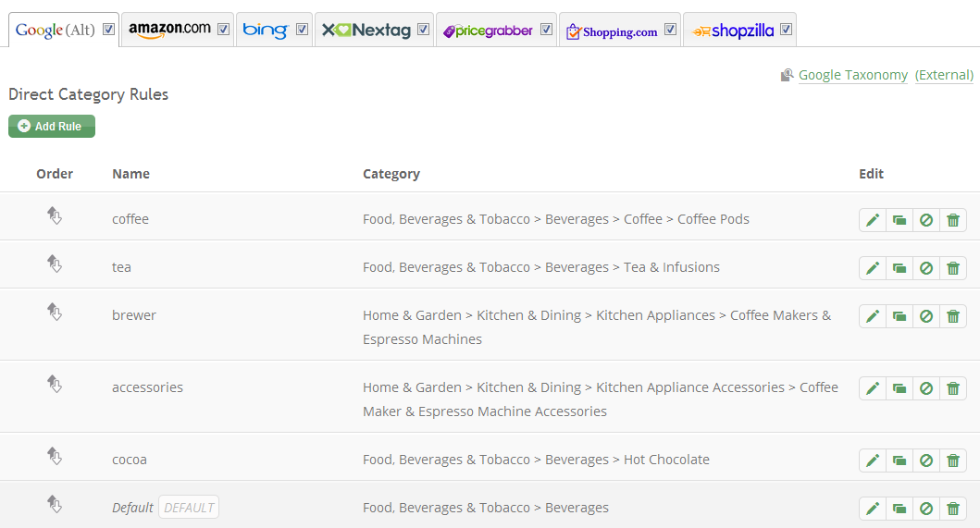Viewport: 980px width, 528px height.
Task: Delete the brewer rule using trash icon
Action: point(953,316)
